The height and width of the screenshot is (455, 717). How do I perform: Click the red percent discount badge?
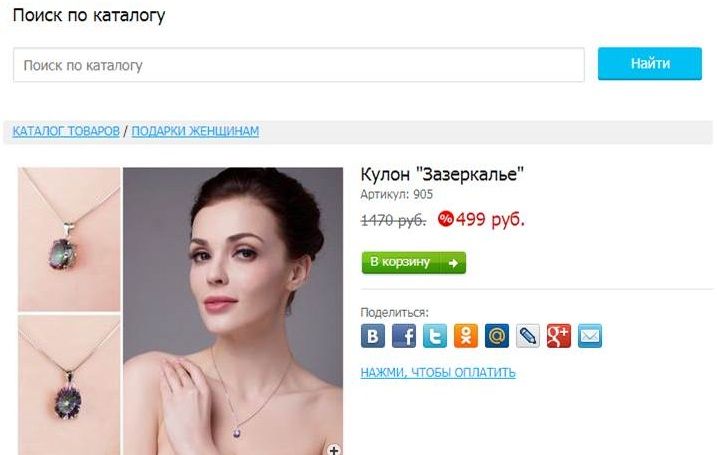[445, 219]
